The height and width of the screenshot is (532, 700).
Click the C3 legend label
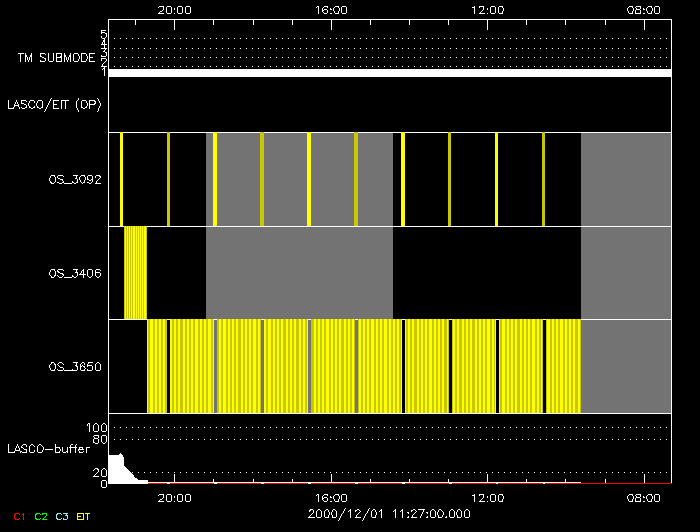coord(62,516)
